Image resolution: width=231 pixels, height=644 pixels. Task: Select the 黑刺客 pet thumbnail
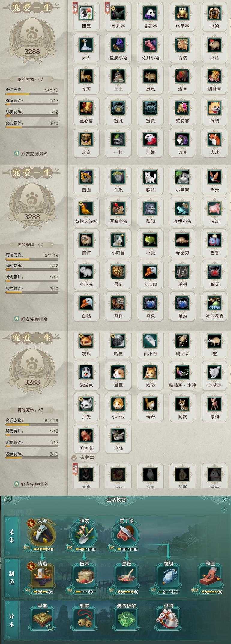point(118,13)
